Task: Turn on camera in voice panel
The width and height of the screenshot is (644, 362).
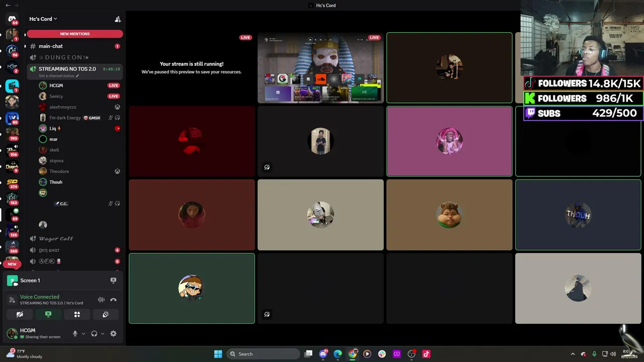Action: (20, 314)
